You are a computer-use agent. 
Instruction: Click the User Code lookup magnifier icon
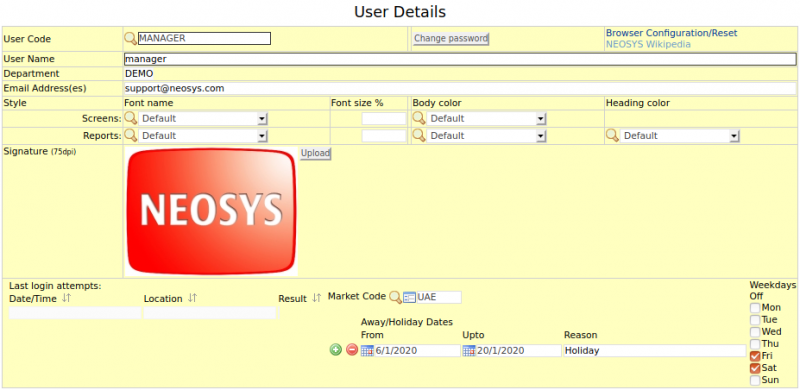point(131,38)
